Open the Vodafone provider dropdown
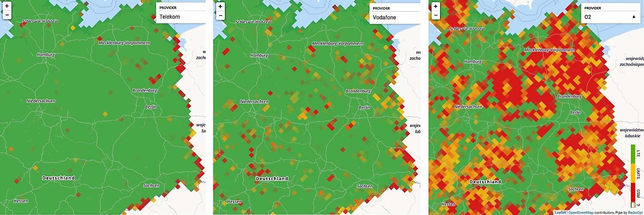Image resolution: width=644 pixels, height=215 pixels. click(395, 17)
